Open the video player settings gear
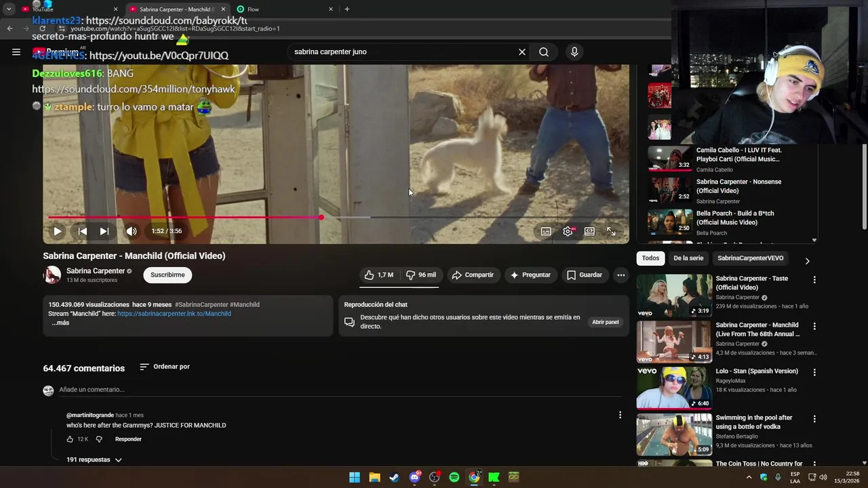 (x=568, y=231)
